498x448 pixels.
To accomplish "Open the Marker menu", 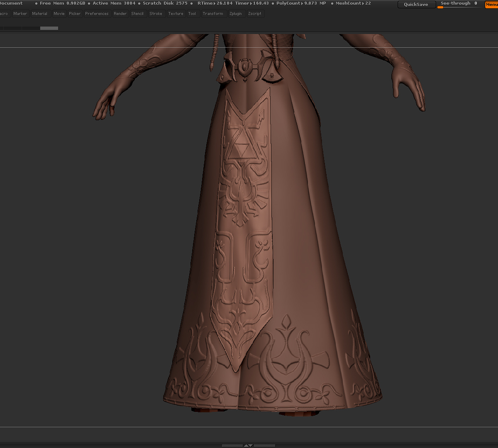I will point(20,14).
